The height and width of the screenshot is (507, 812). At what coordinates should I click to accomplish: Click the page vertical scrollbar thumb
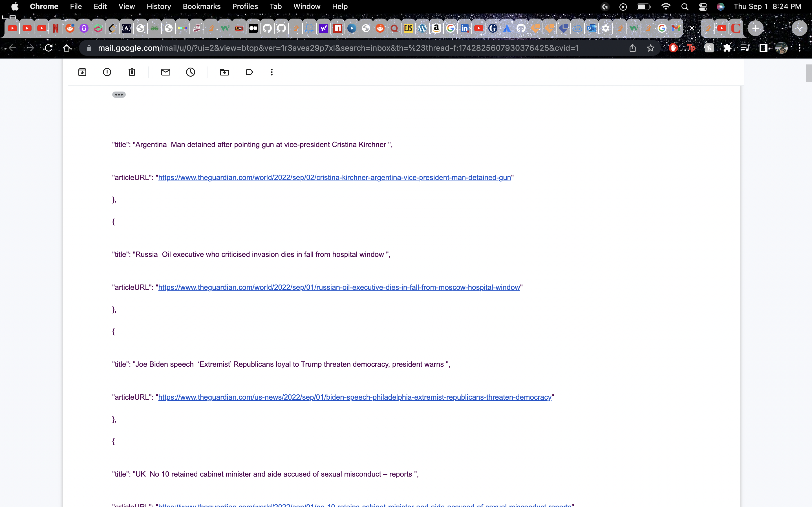click(808, 73)
